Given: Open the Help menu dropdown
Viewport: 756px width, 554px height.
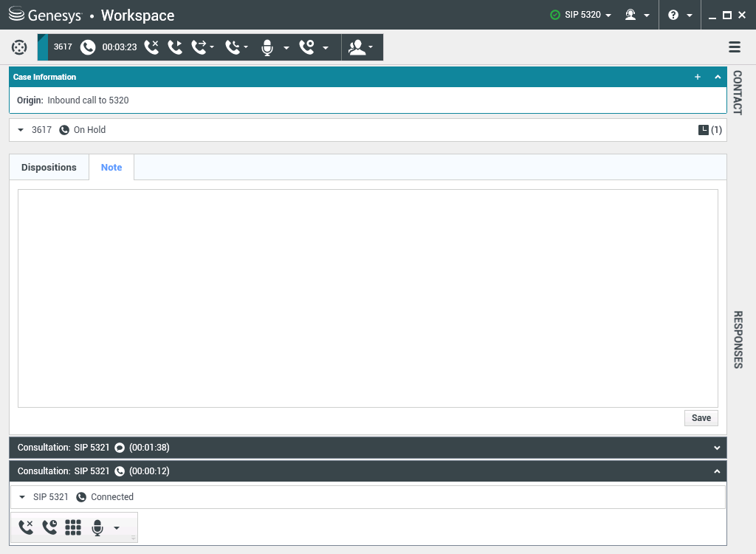Looking at the screenshot, I should (680, 15).
